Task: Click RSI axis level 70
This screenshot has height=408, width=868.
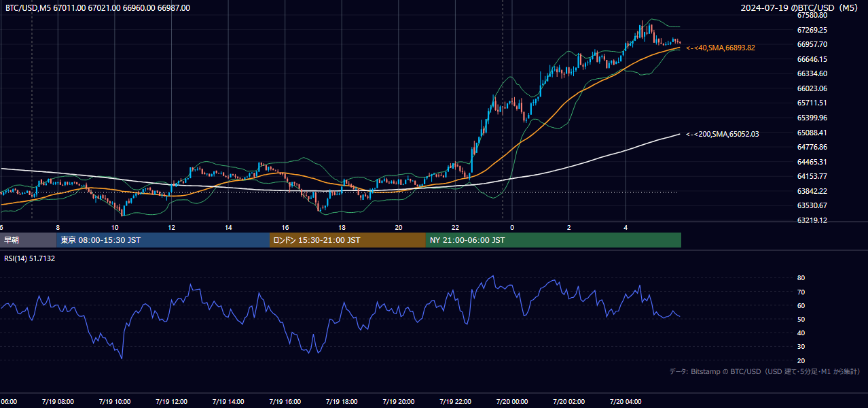Action: click(801, 292)
